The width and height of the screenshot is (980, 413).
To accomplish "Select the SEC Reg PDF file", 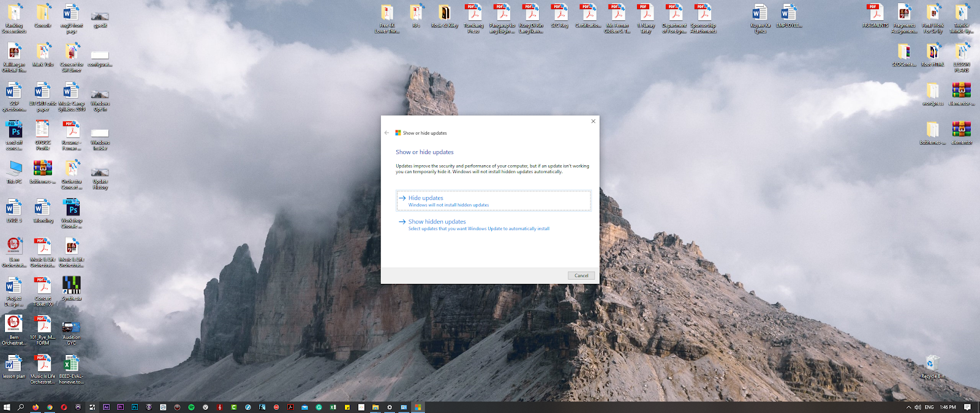I will click(x=559, y=16).
